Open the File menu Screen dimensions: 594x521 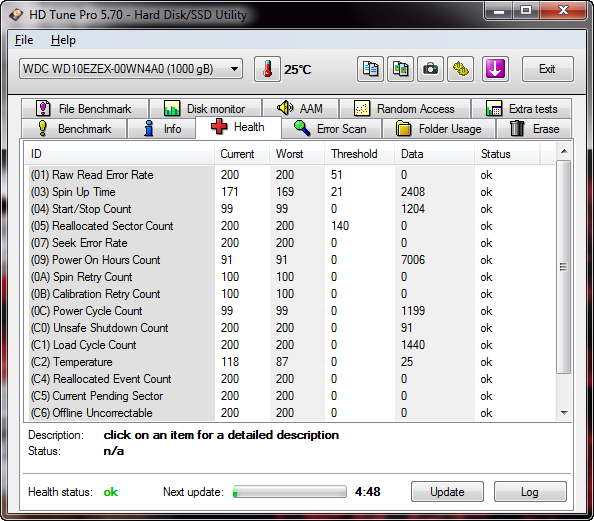tap(24, 40)
